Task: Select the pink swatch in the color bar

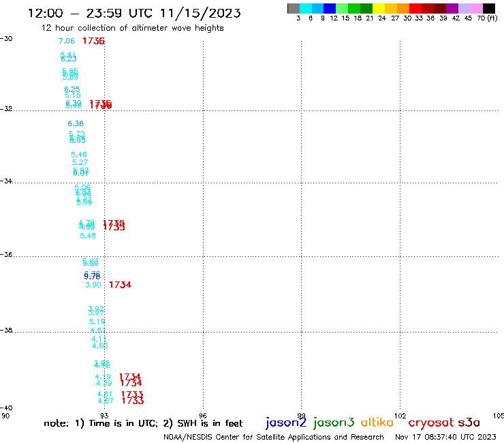Action: (477, 8)
